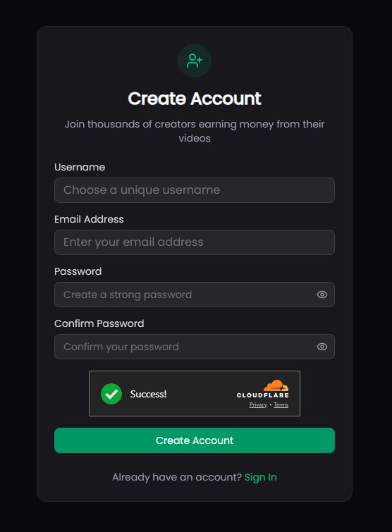This screenshot has height=532, width=392.
Task: Click the Cloudflare cloud logo
Action: [276, 385]
